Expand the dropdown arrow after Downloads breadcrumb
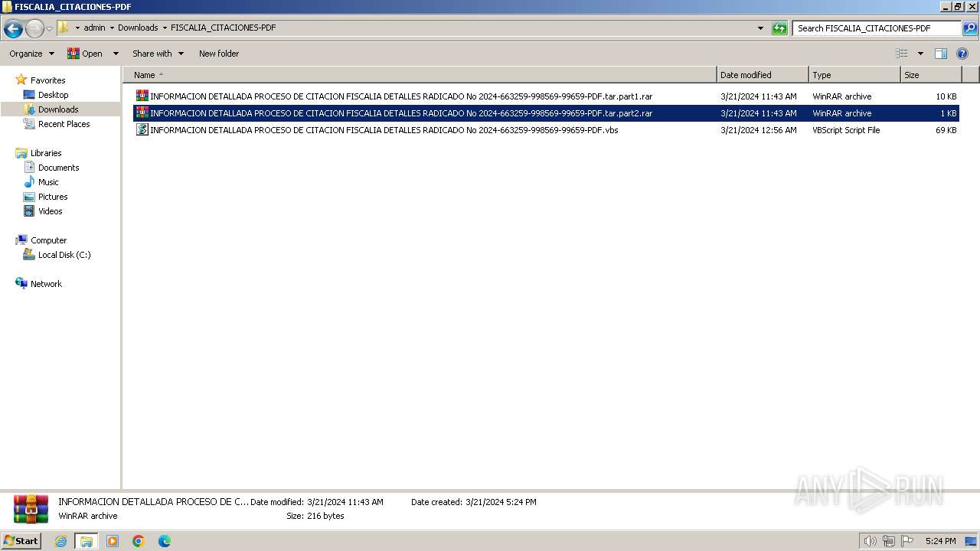The image size is (980, 551). pyautogui.click(x=165, y=28)
